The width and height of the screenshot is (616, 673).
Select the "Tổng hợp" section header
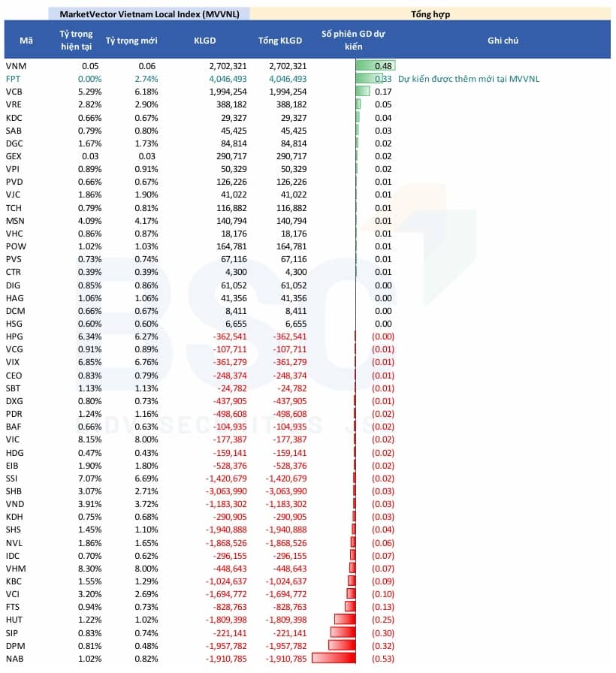[x=430, y=14]
